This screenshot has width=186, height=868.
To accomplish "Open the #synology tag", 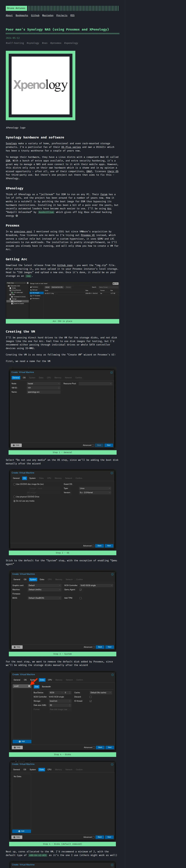I will (33, 43).
